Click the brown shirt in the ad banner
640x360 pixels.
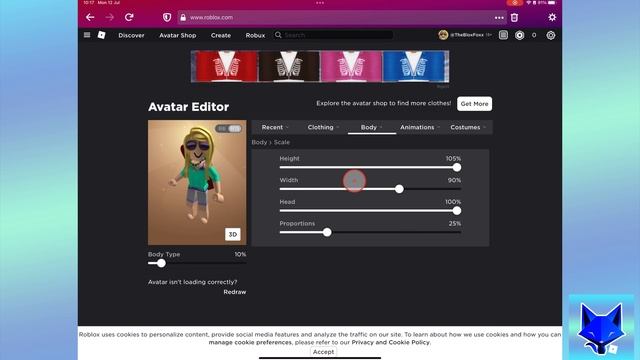click(289, 66)
